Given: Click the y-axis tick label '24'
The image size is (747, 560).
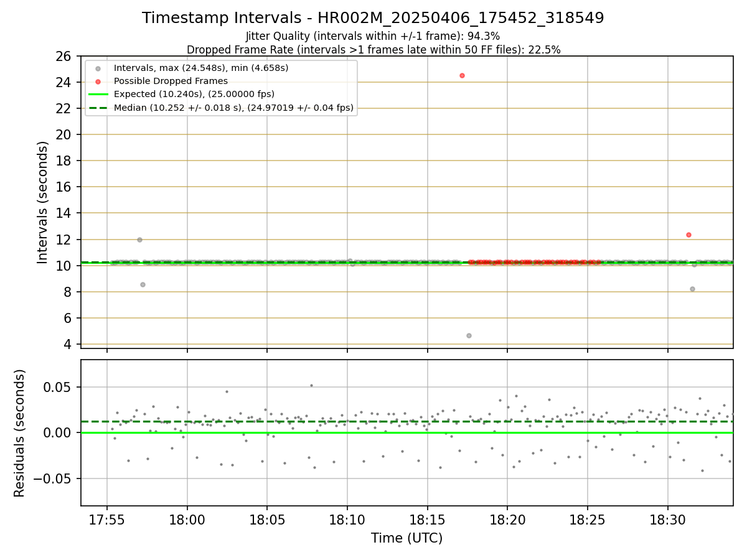Looking at the screenshot, I should [64, 83].
